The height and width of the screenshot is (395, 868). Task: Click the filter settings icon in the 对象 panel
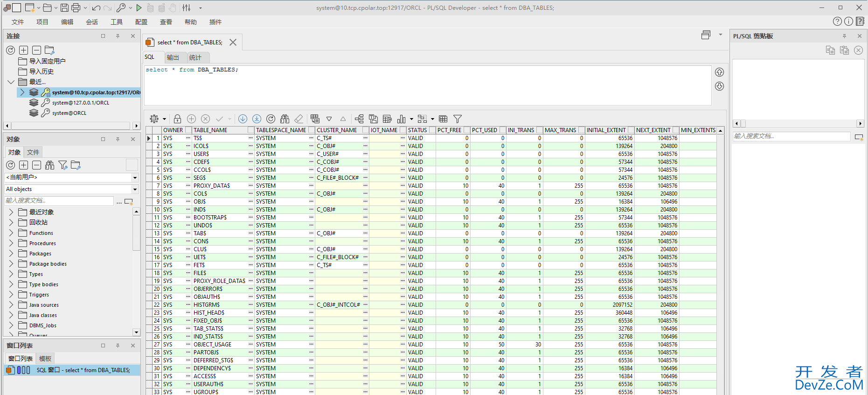(x=63, y=165)
